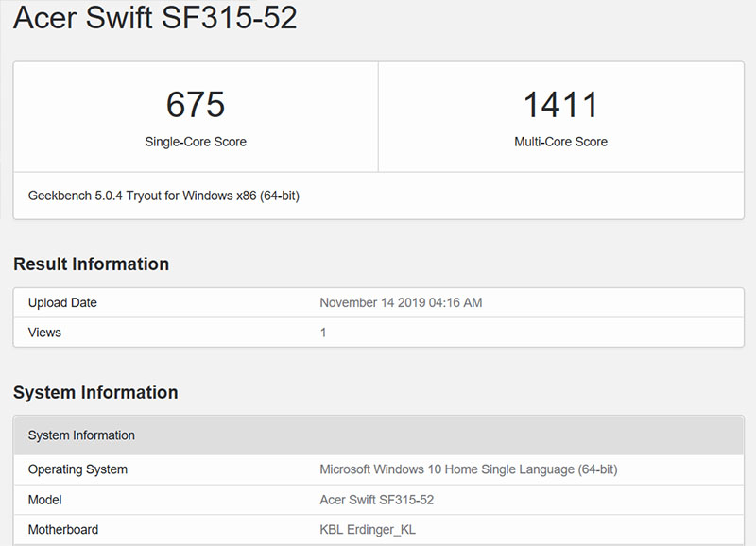This screenshot has height=546, width=756.
Task: Select the 675 single-core score value
Action: (196, 105)
